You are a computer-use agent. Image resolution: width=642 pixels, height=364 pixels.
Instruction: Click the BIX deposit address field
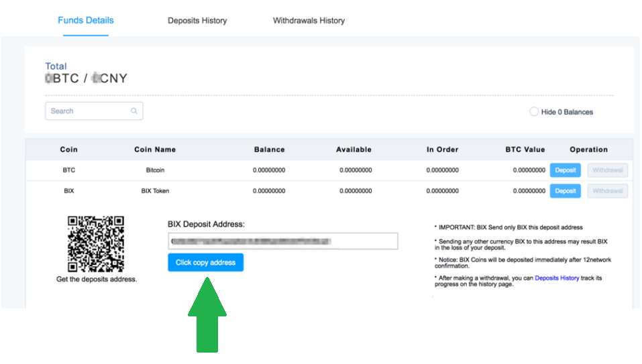[x=283, y=241]
